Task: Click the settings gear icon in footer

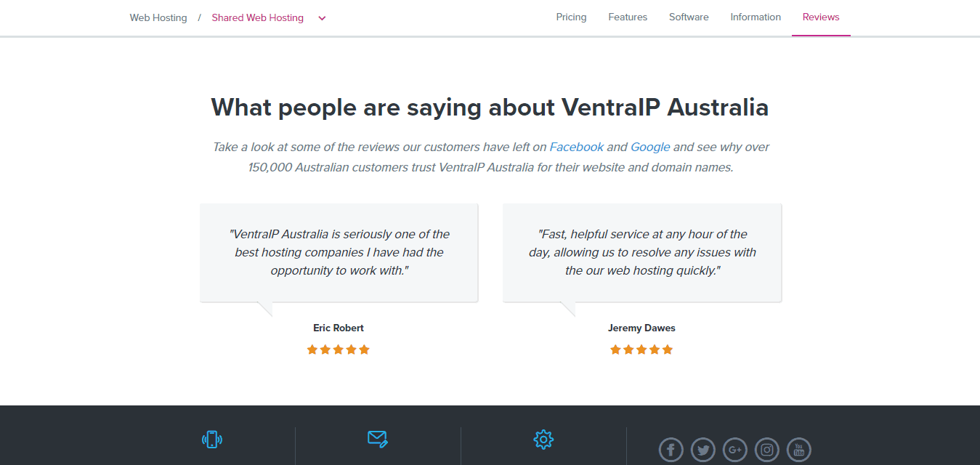Action: (x=543, y=440)
